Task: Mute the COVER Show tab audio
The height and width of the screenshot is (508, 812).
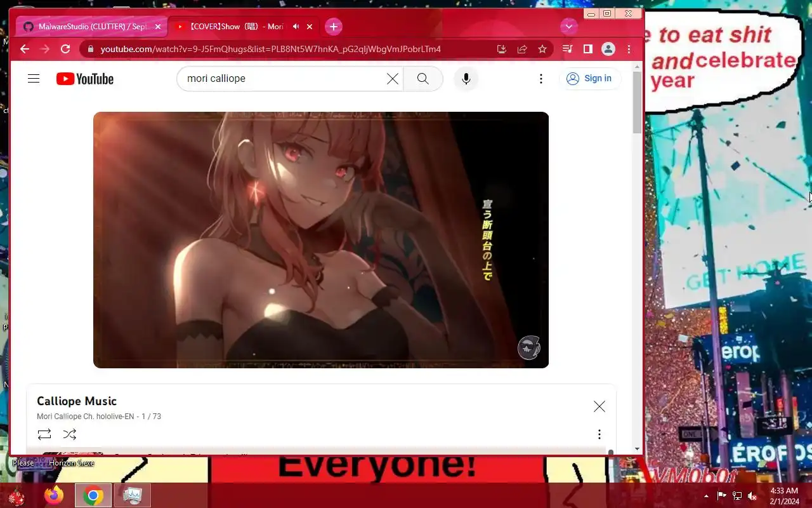Action: tap(296, 27)
